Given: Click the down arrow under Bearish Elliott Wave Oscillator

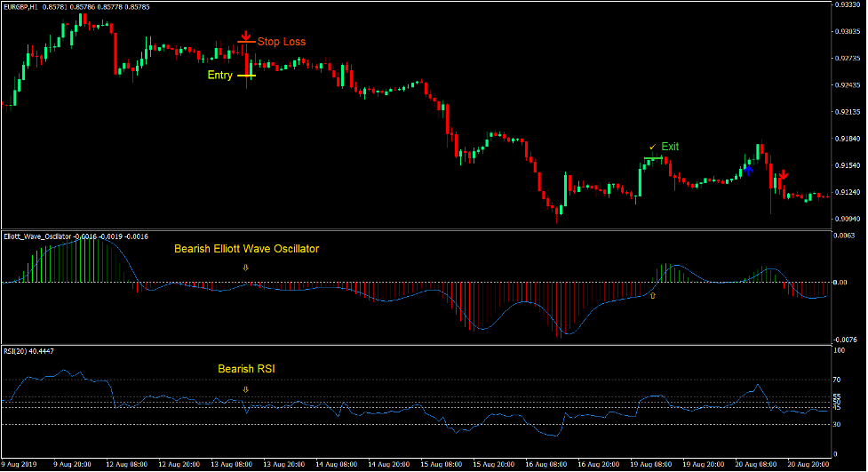Looking at the screenshot, I should 247,267.
